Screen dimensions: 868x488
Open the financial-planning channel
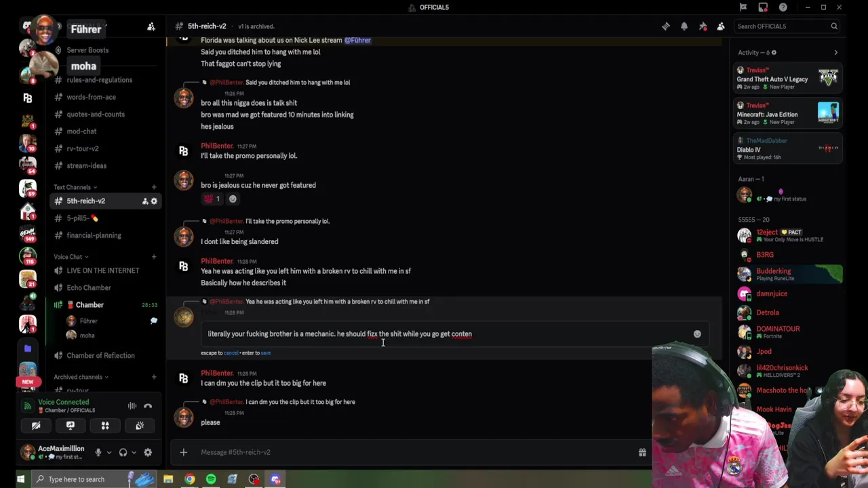pyautogui.click(x=94, y=235)
